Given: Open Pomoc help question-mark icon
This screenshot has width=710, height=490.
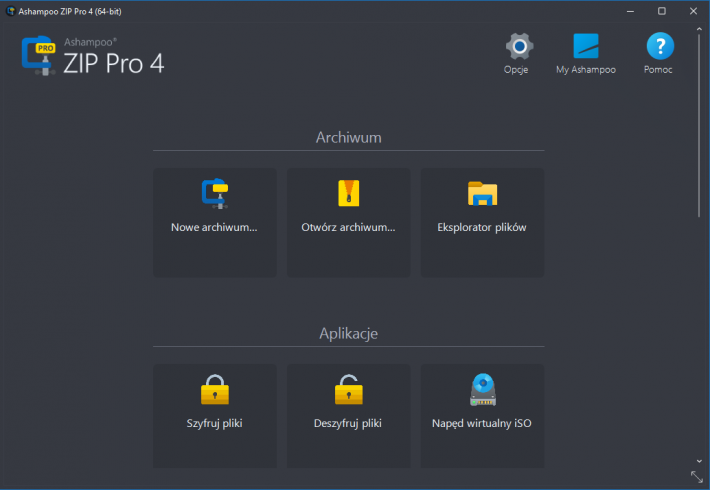Looking at the screenshot, I should pos(660,46).
